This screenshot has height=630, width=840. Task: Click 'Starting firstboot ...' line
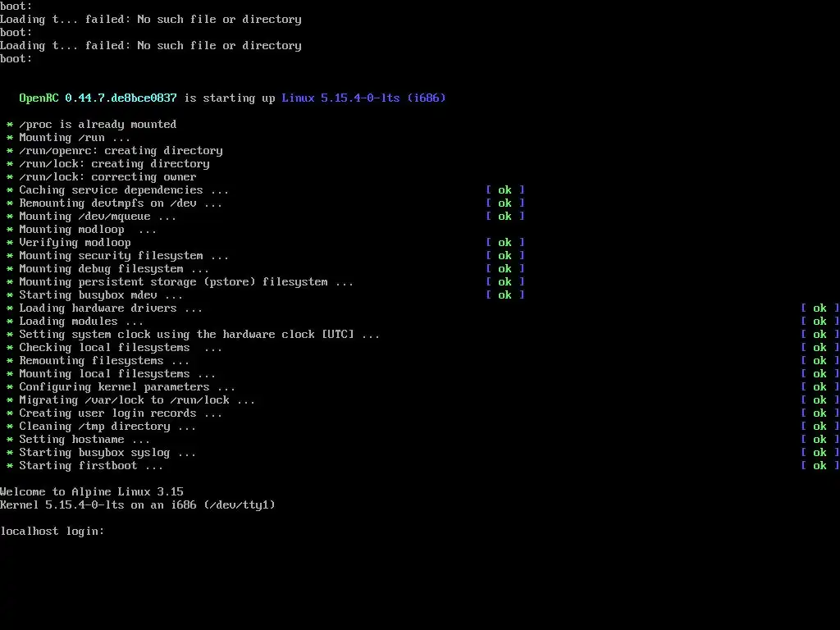pyautogui.click(x=91, y=466)
